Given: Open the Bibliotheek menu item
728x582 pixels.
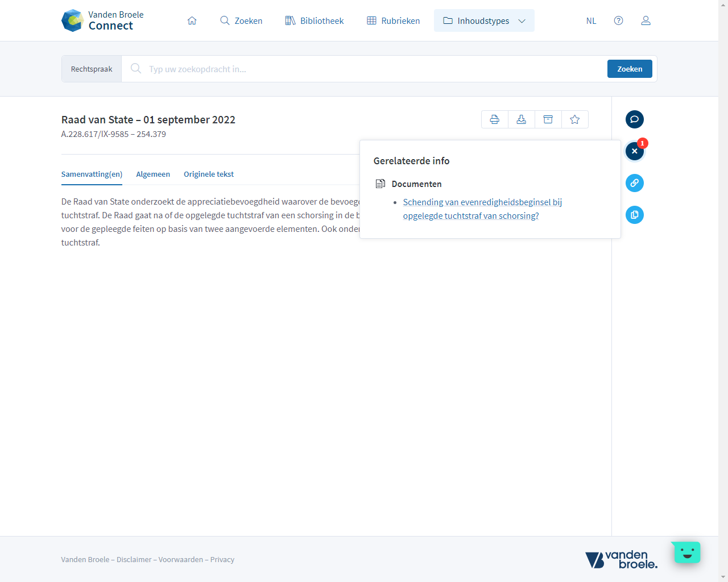Looking at the screenshot, I should (x=315, y=20).
